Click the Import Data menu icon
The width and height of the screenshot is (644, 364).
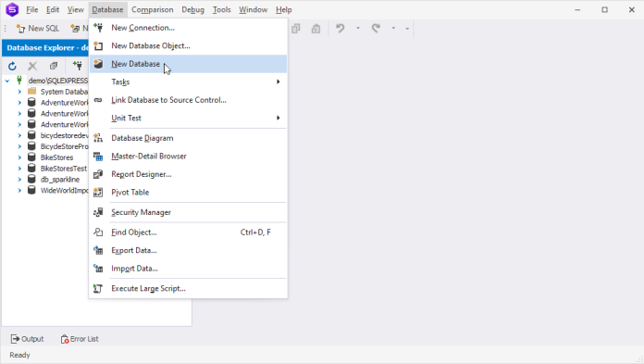98,269
